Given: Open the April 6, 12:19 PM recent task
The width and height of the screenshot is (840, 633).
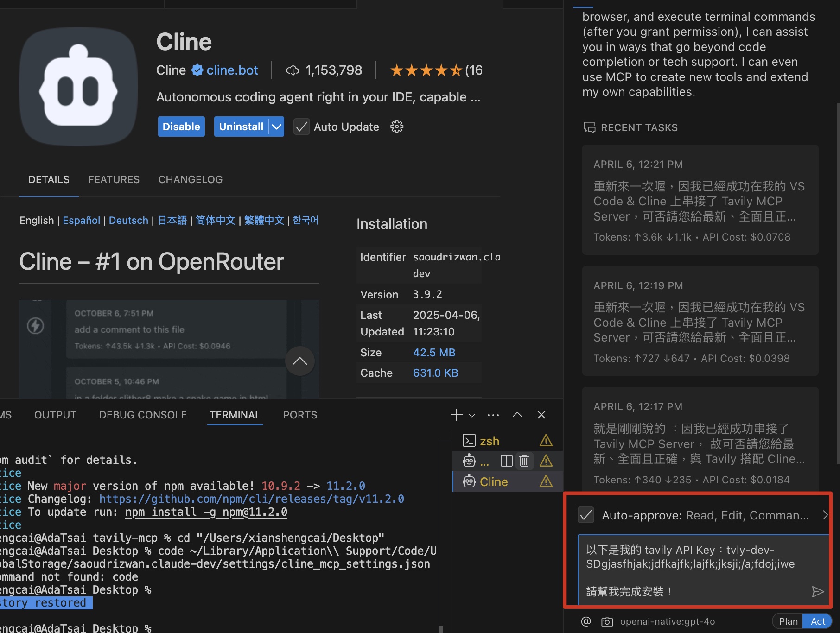Looking at the screenshot, I should [700, 321].
